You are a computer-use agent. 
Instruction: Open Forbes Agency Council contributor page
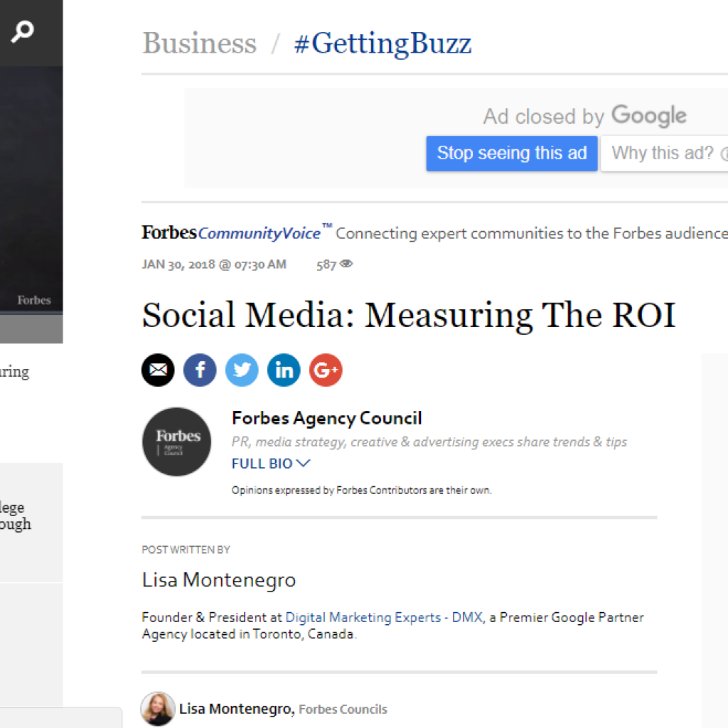tap(327, 418)
